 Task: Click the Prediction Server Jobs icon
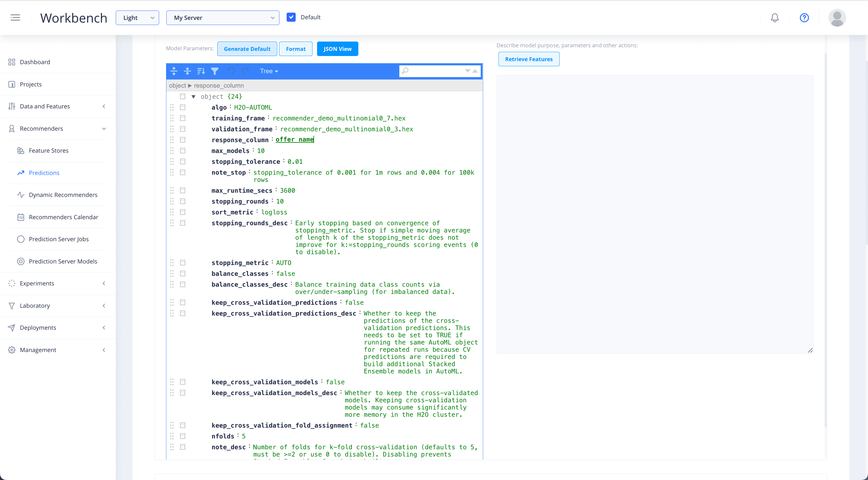click(21, 239)
